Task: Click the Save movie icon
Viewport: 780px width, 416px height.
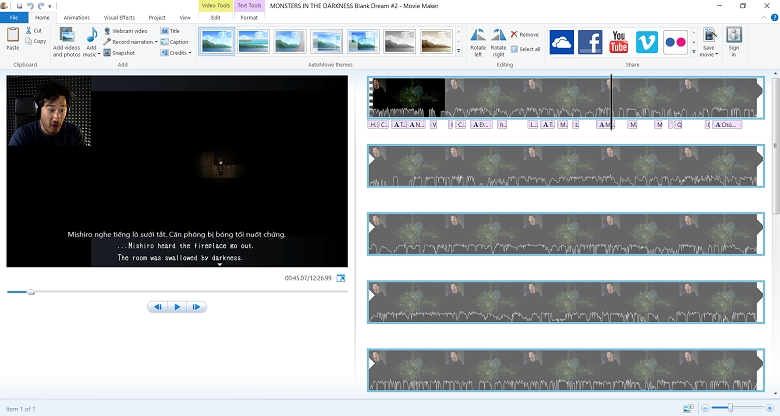Action: coord(709,35)
